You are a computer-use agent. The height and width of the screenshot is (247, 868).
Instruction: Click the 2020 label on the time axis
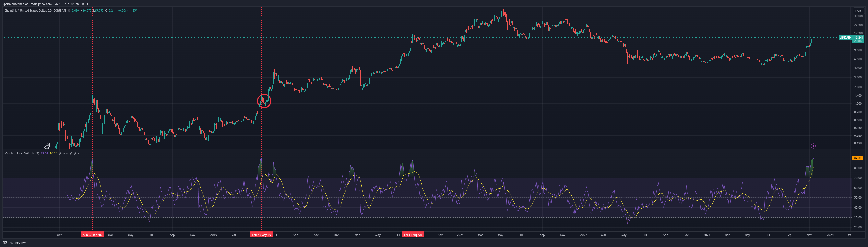(x=337, y=235)
